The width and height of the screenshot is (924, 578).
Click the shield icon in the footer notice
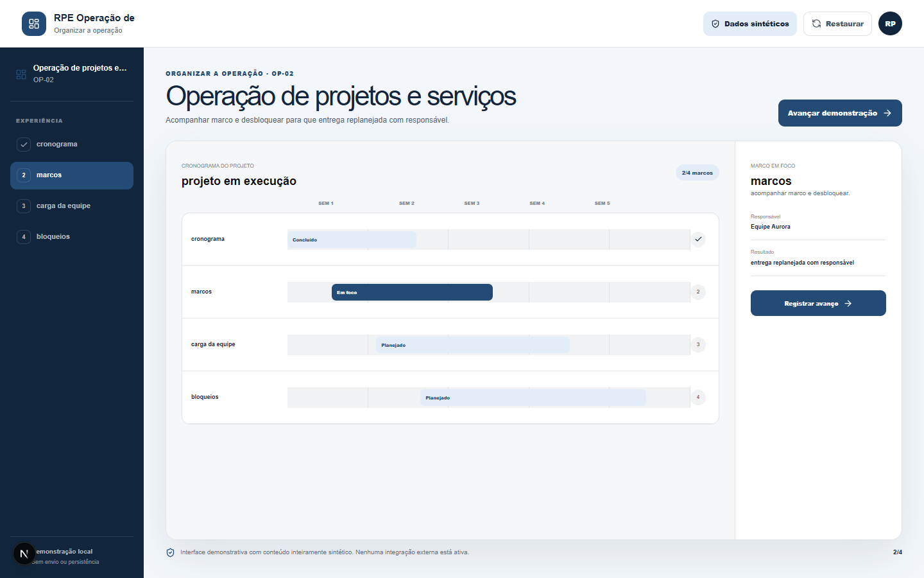click(x=170, y=552)
